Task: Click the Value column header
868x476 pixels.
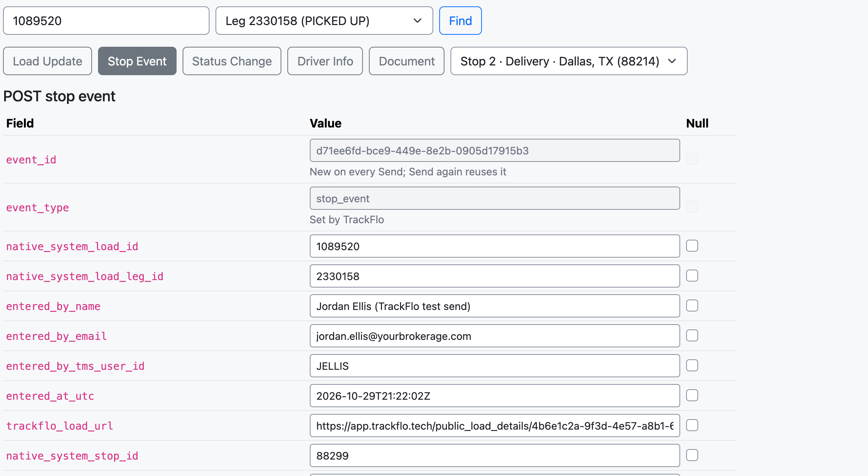Action: (325, 123)
